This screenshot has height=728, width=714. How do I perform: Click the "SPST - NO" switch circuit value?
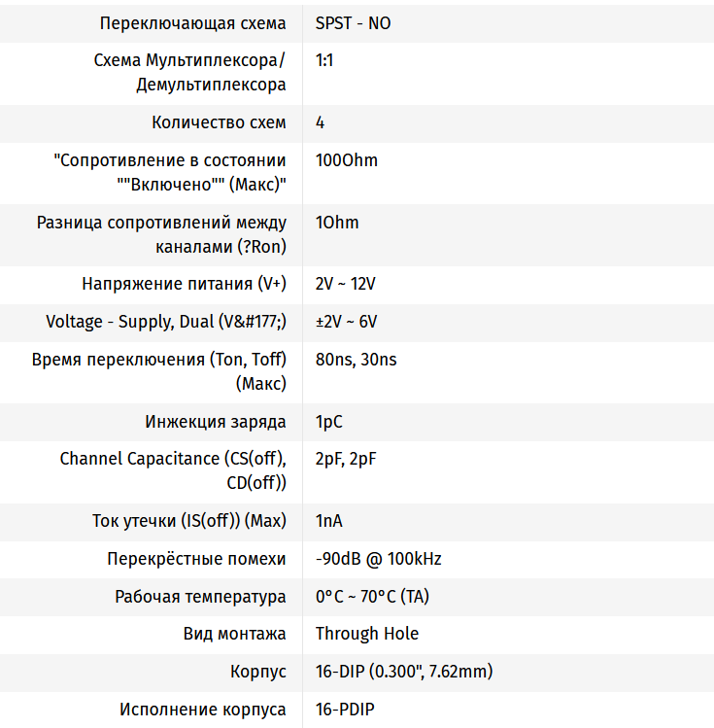(353, 22)
